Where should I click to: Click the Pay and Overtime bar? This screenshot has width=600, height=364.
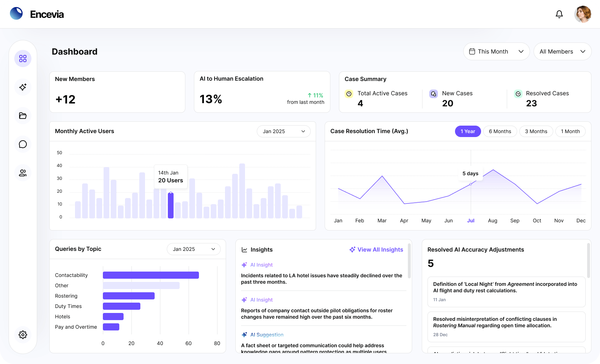[111, 327]
